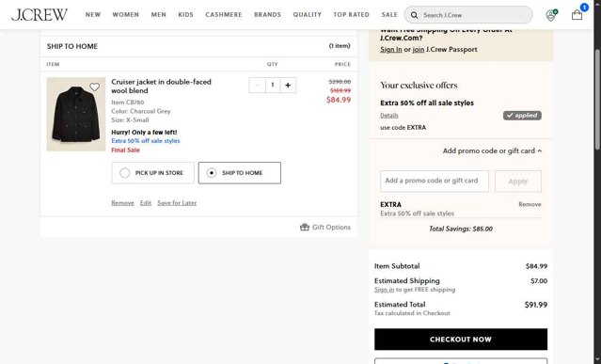
Task: Click the Estimated Total amount $91.99
Action: click(536, 305)
